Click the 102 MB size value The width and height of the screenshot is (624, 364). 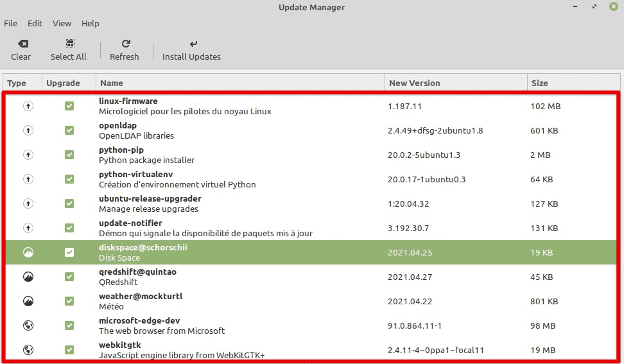[x=545, y=106]
